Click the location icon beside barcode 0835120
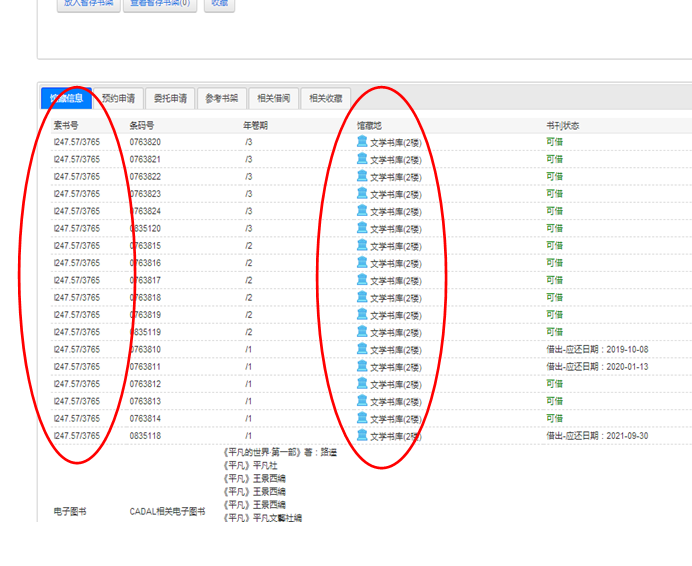 (x=362, y=228)
